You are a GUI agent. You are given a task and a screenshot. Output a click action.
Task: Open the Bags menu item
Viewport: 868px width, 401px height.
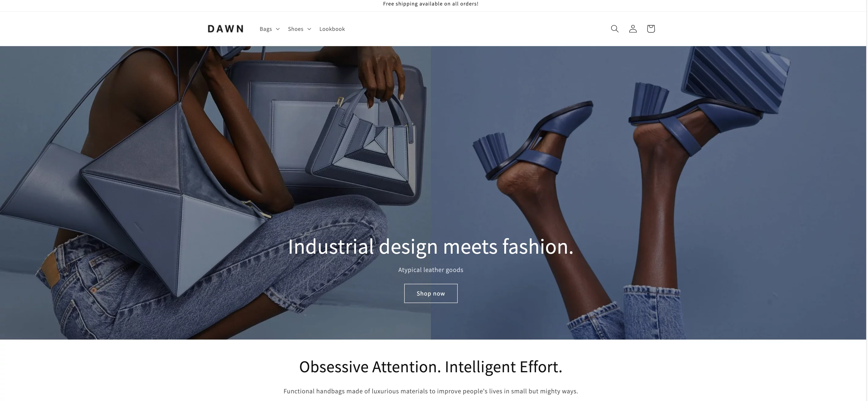(x=269, y=29)
